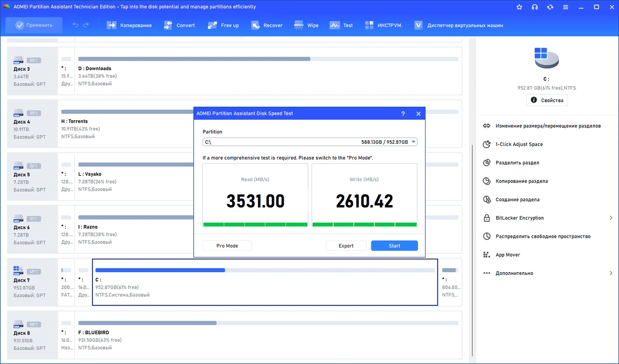This screenshot has height=364, width=619.
Task: Open the Recover tool
Action: [267, 25]
